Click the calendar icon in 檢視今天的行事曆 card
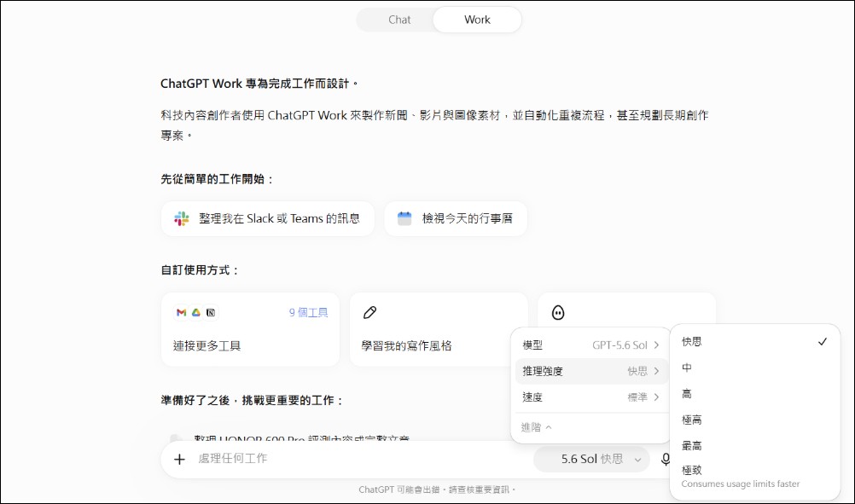 pyautogui.click(x=404, y=218)
